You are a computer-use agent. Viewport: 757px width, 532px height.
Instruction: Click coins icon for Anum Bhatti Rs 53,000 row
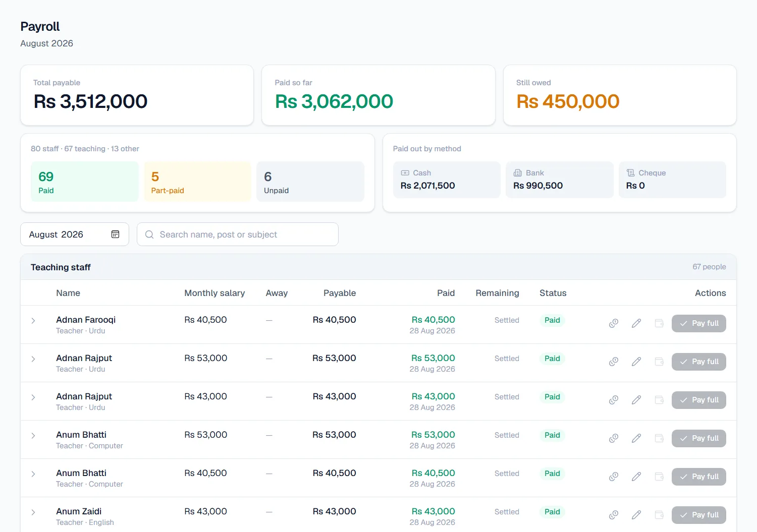click(614, 438)
